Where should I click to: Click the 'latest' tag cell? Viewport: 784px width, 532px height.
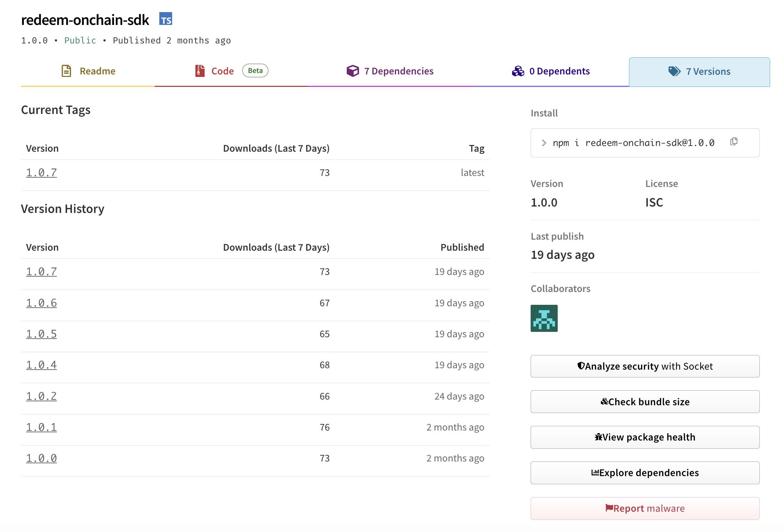[473, 173]
